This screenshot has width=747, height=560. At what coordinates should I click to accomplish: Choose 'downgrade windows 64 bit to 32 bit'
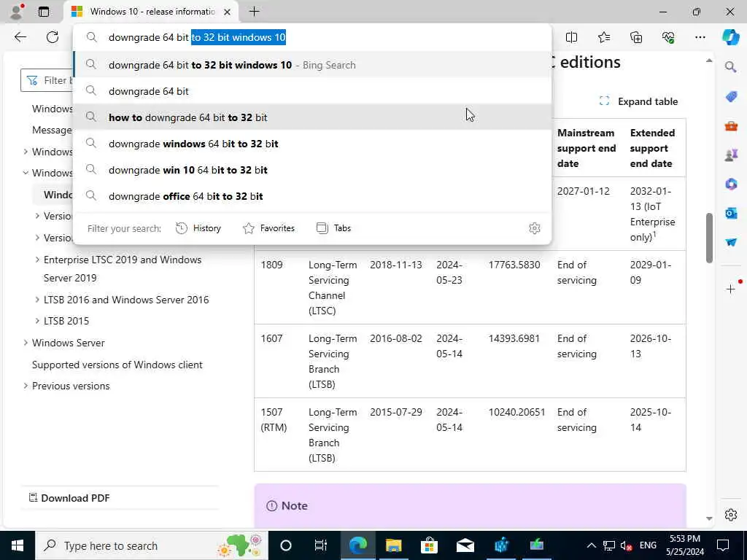(312, 144)
